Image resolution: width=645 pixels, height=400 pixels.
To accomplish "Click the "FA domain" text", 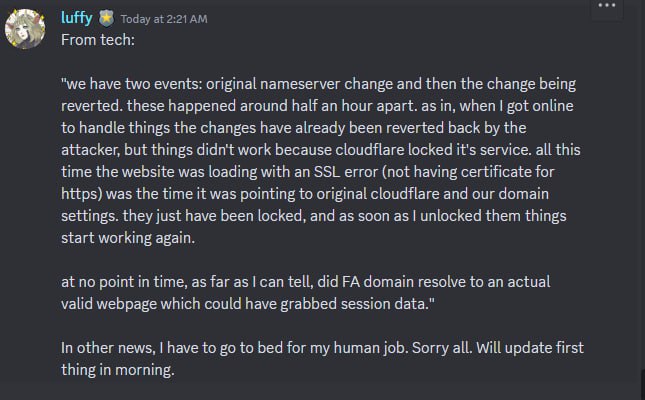I will 378,282.
